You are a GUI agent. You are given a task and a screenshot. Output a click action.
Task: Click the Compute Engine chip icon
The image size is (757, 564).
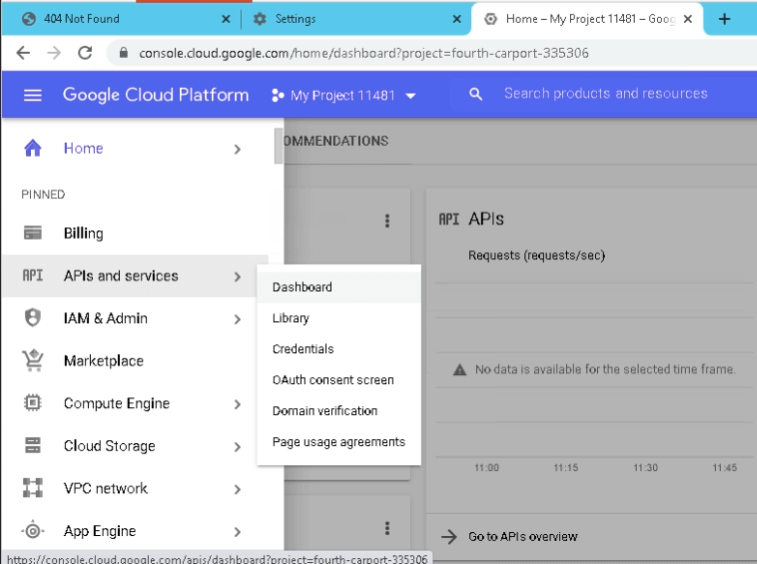[x=33, y=403]
